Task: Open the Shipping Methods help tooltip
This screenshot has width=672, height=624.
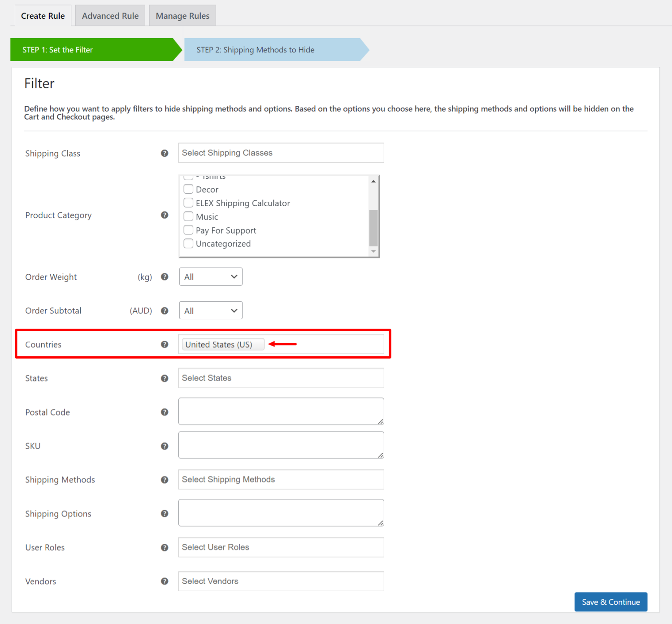Action: point(165,479)
